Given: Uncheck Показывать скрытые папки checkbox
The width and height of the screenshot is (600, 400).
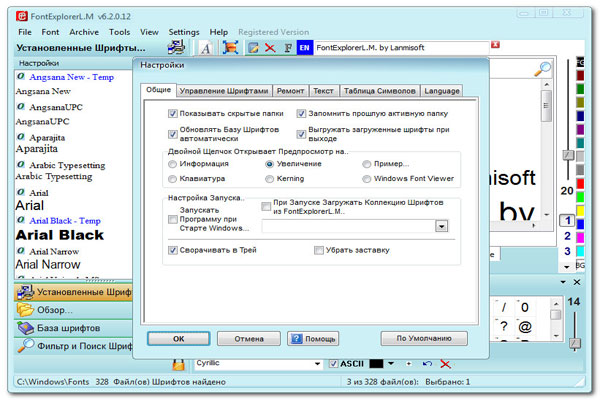Looking at the screenshot, I should click(x=173, y=114).
